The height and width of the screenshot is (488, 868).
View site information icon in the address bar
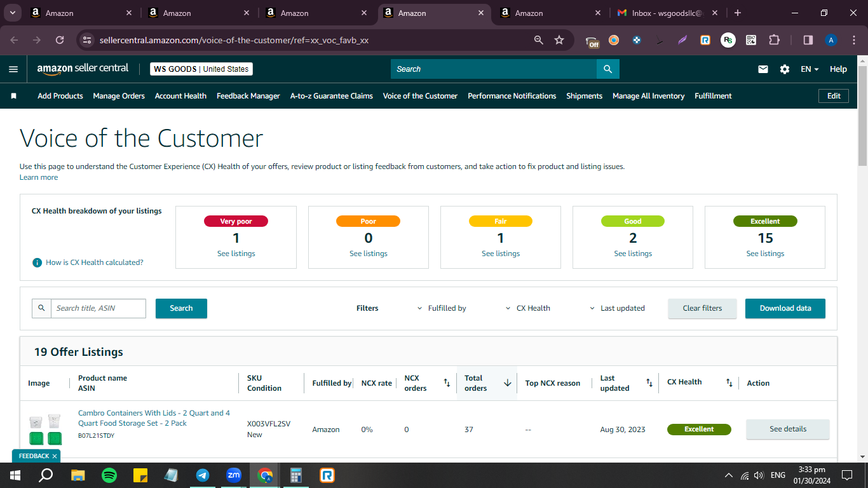[88, 40]
